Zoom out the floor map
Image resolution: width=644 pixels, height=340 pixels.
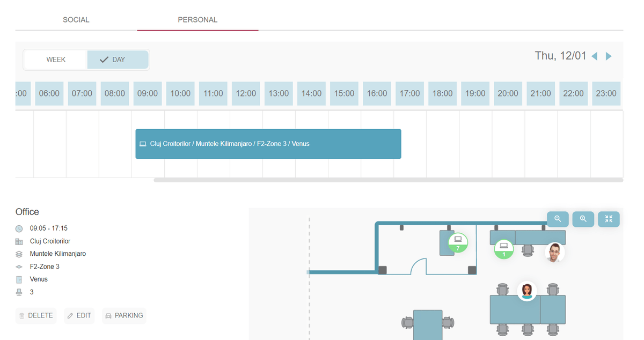tap(558, 219)
